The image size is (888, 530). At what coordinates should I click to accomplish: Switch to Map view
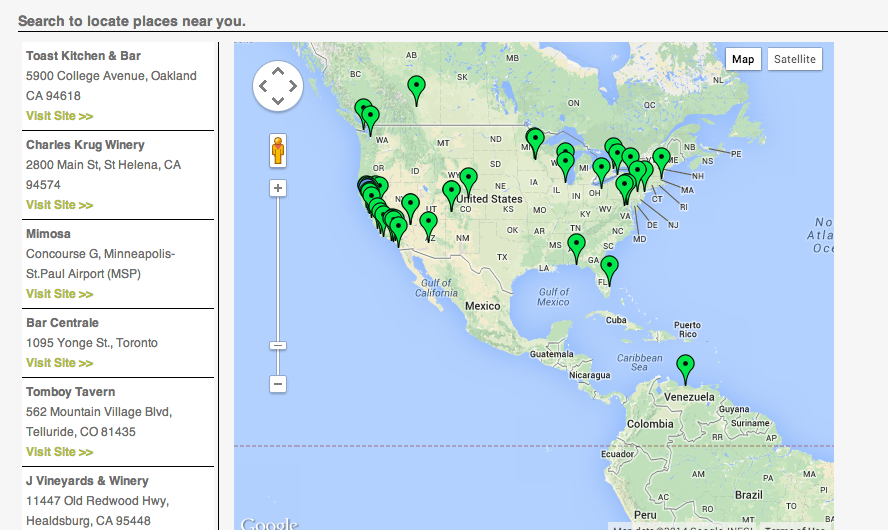pyautogui.click(x=743, y=59)
